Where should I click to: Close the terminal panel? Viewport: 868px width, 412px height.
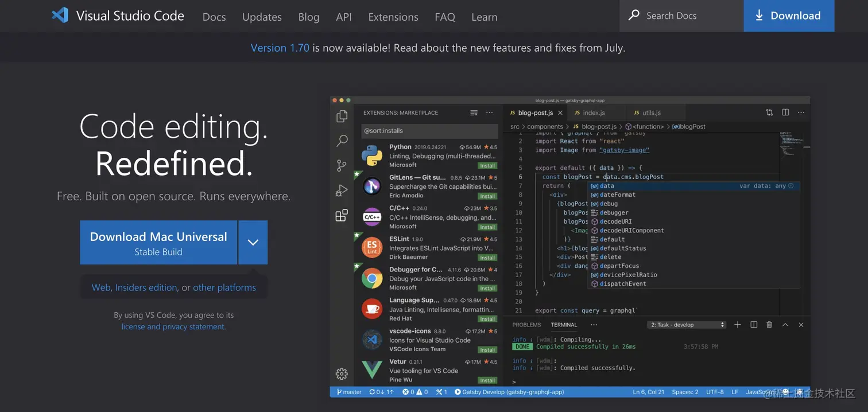click(x=801, y=325)
